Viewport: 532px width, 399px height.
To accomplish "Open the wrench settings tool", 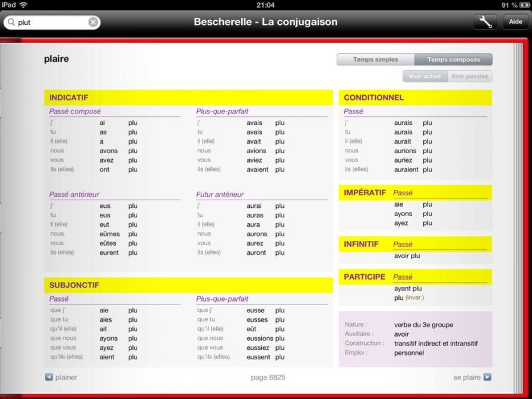I will (x=485, y=22).
